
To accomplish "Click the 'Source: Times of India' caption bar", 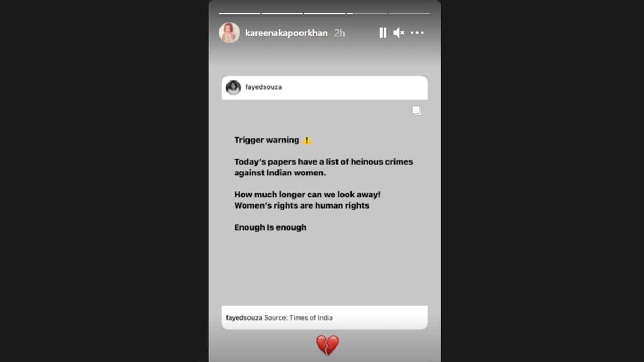I will 325,317.
